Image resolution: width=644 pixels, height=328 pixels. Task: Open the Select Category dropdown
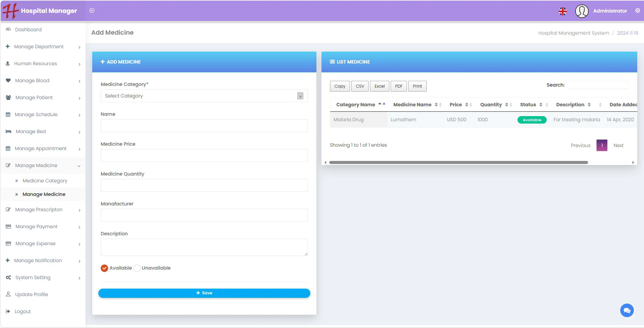click(204, 96)
